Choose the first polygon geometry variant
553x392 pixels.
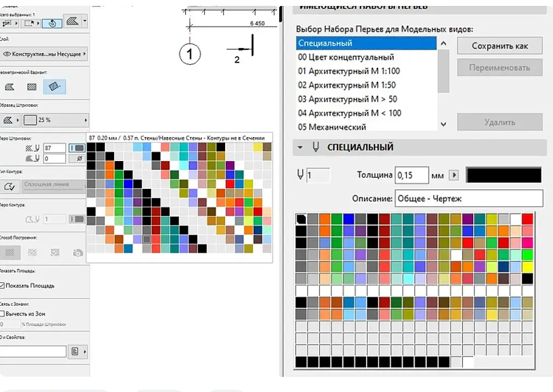9,87
